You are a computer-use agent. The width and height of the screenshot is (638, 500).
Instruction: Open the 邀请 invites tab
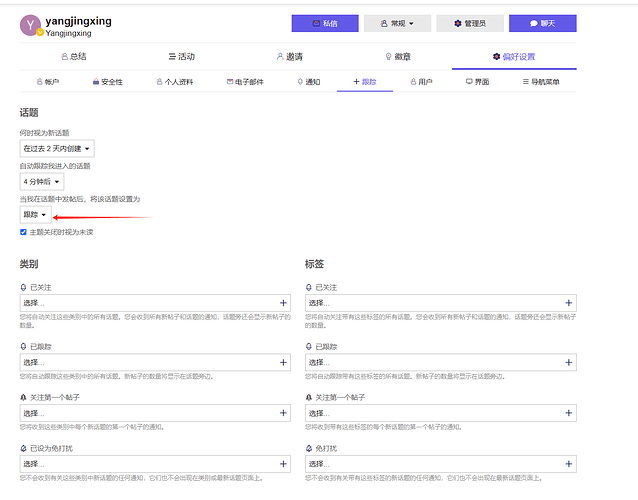[x=289, y=57]
